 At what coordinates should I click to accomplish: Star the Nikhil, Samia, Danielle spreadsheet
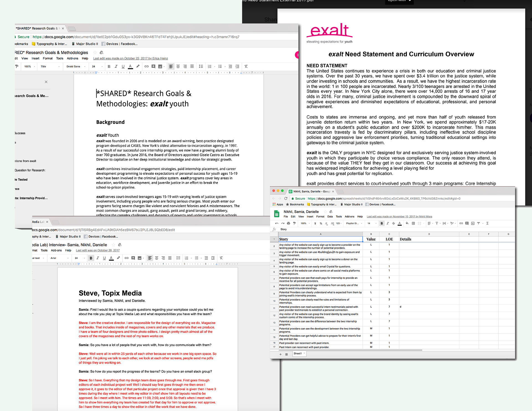[325, 212]
